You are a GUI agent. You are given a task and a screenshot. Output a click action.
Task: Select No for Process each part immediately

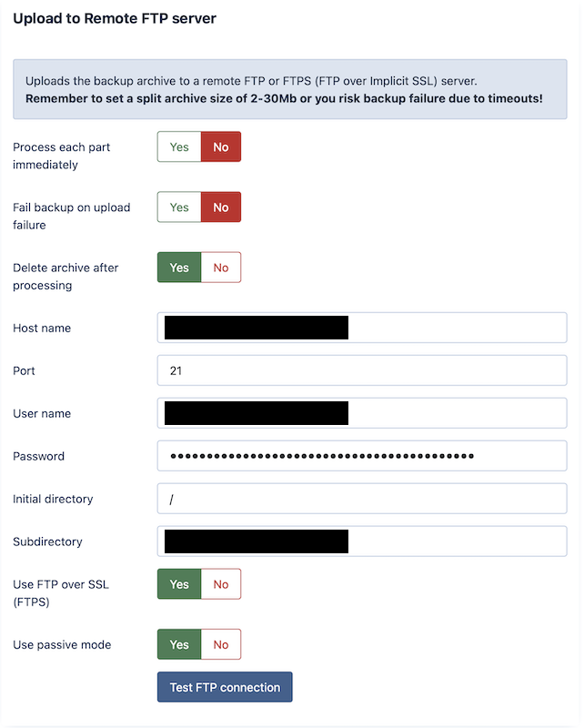tap(221, 147)
